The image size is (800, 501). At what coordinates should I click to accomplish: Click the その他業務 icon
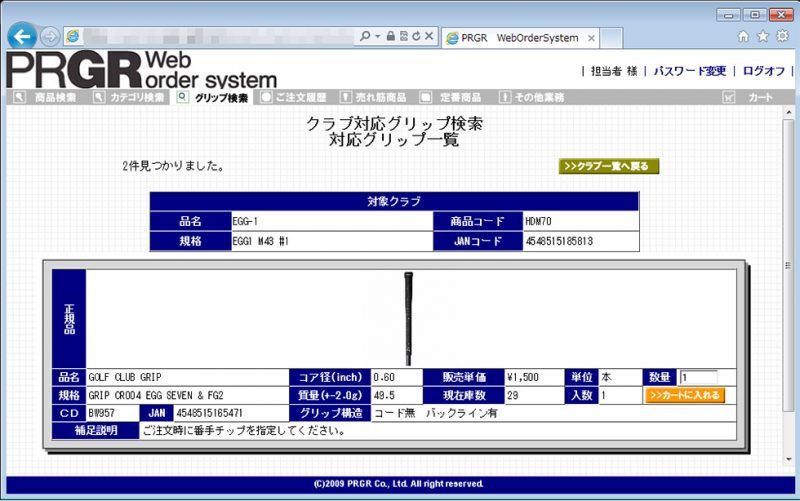coord(505,97)
